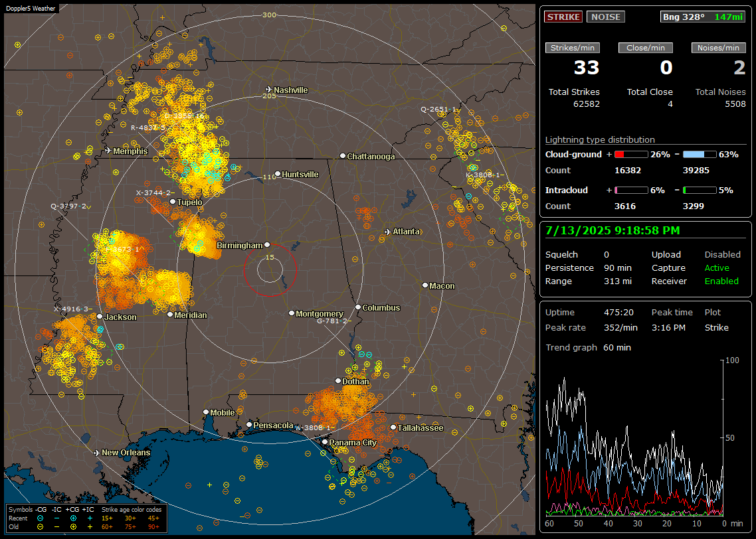Click the Old -CG symbol in legend

[x=40, y=527]
